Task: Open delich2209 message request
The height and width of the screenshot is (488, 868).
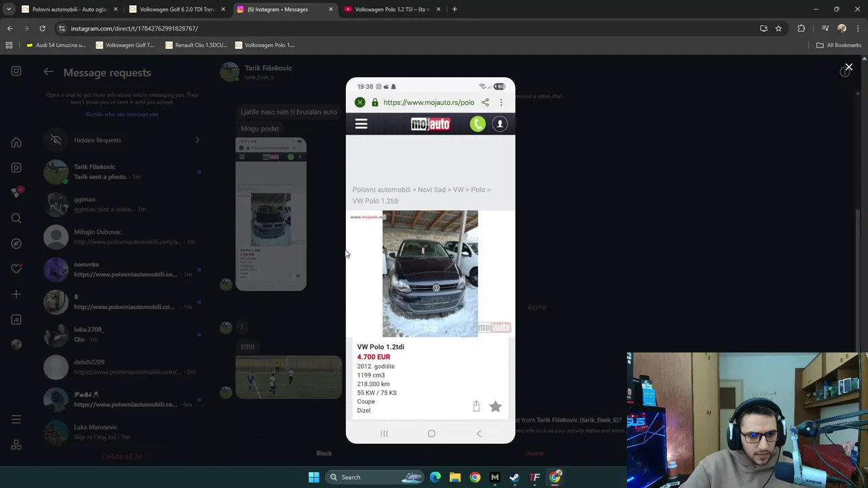Action: [122, 367]
